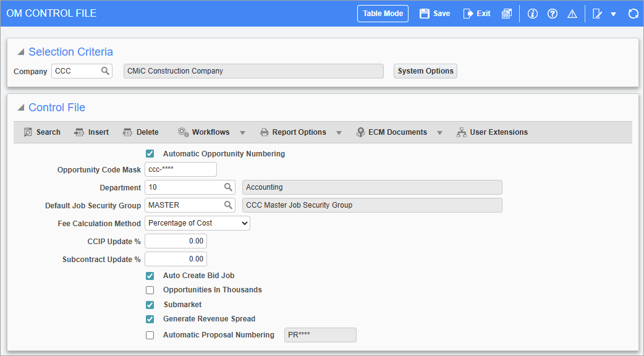The height and width of the screenshot is (356, 644).
Task: Enable Opportunities In Thousands
Action: (150, 289)
